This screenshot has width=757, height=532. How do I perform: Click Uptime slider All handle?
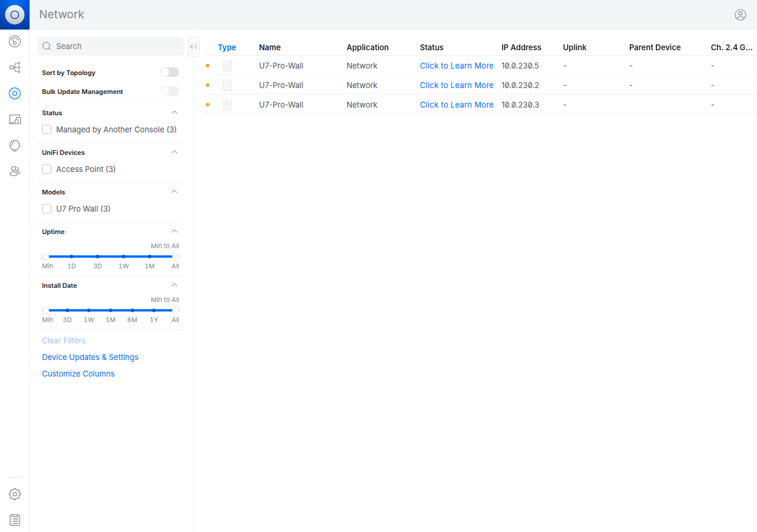click(176, 257)
